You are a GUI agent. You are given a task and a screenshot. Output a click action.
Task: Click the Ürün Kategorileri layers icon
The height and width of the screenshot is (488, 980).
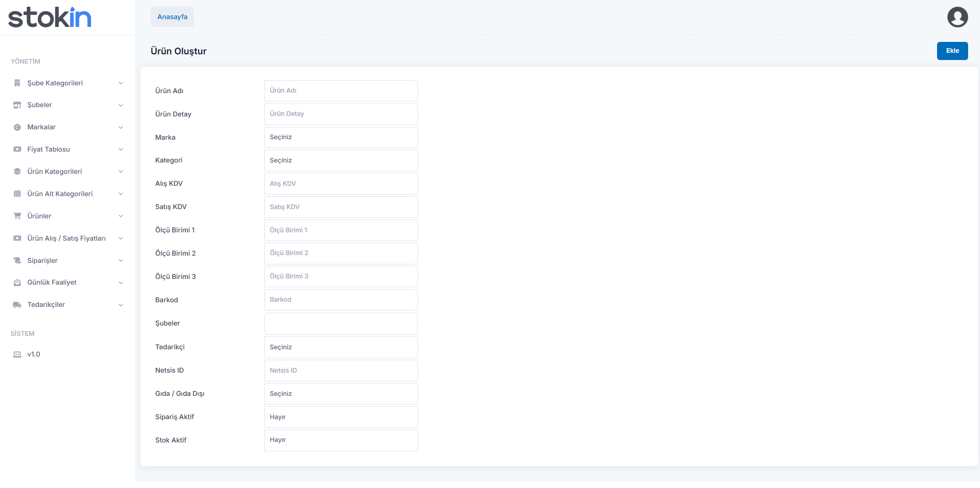pyautogui.click(x=17, y=172)
